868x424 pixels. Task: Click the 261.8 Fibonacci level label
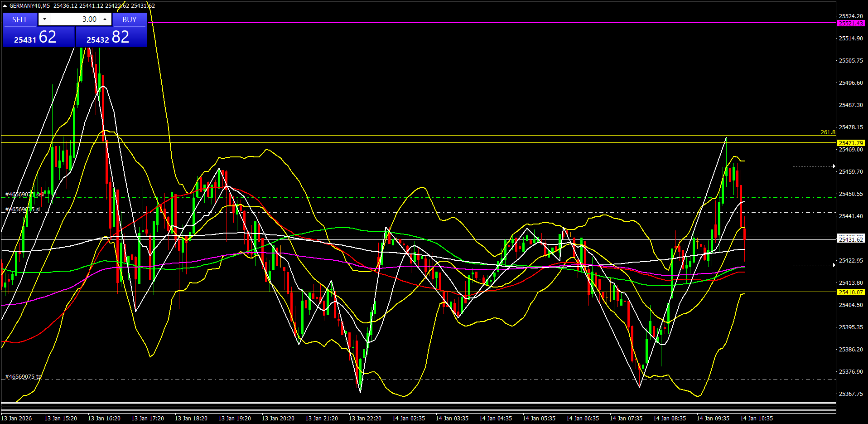pos(828,132)
